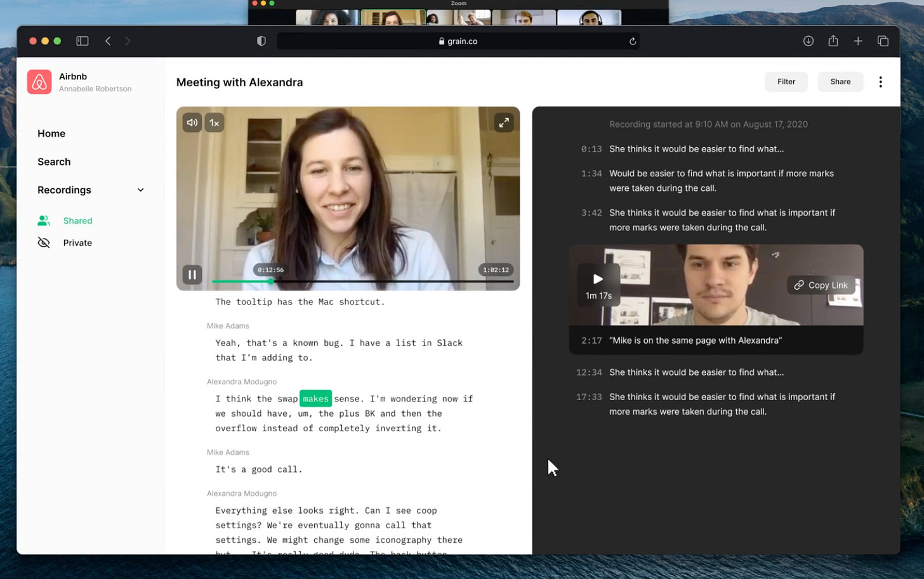Select first participant thumbnail in Zoom window
Image resolution: width=924 pixels, height=579 pixels.
[x=327, y=17]
